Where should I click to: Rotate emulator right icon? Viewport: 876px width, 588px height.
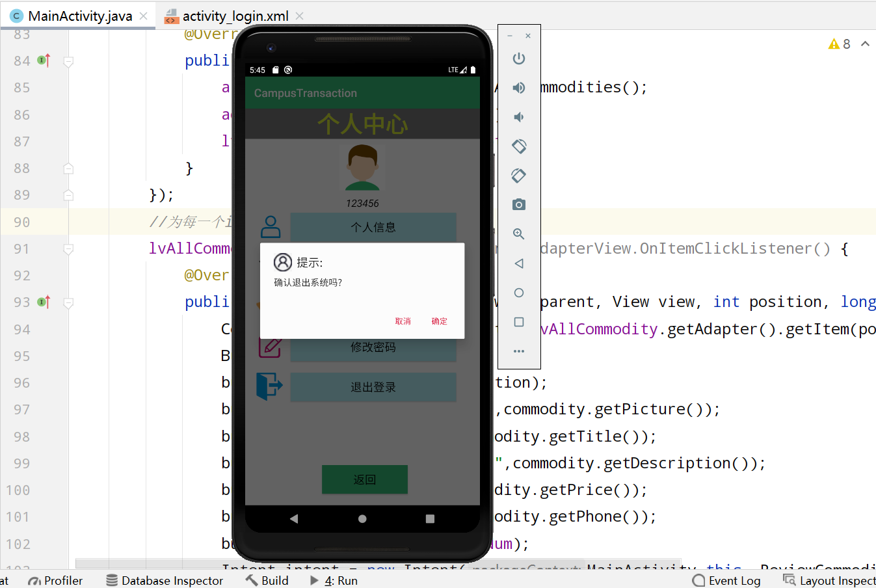click(518, 176)
